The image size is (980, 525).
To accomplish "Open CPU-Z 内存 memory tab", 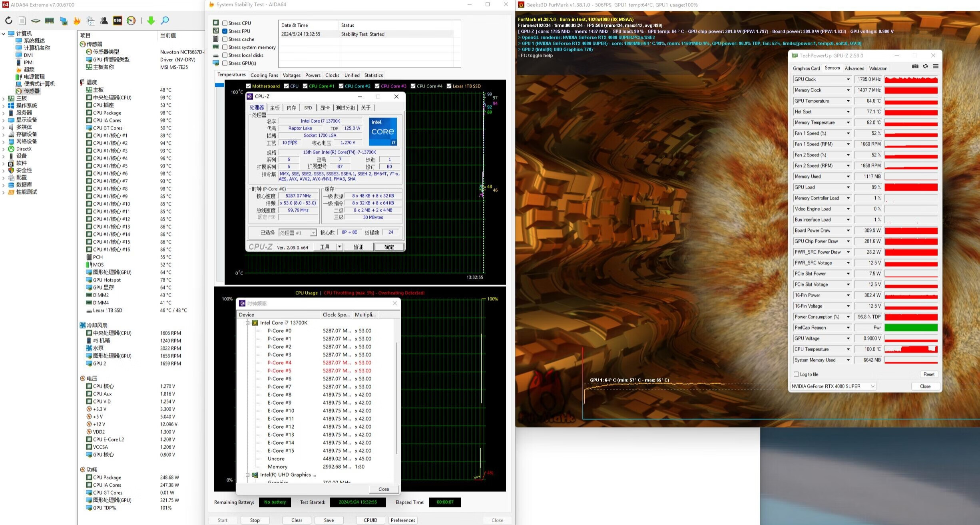I will 292,108.
